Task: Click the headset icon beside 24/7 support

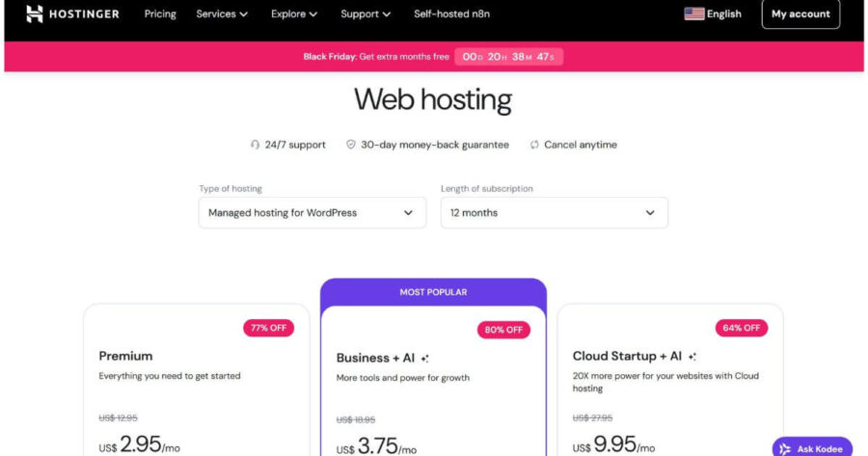Action: click(255, 145)
